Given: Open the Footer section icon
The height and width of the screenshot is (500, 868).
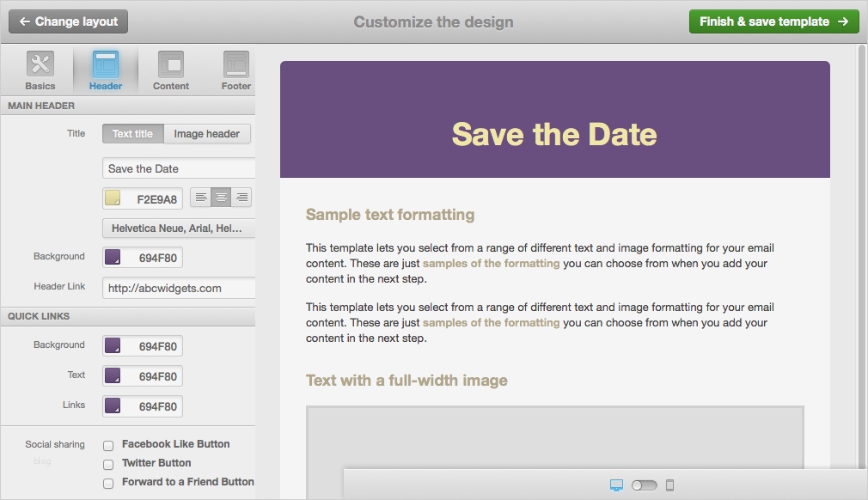Looking at the screenshot, I should (x=236, y=65).
